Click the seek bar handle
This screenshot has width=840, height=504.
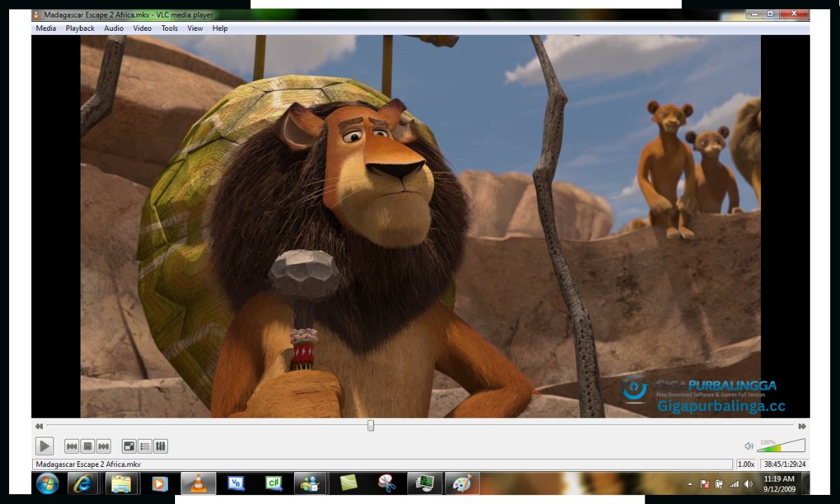pyautogui.click(x=370, y=426)
